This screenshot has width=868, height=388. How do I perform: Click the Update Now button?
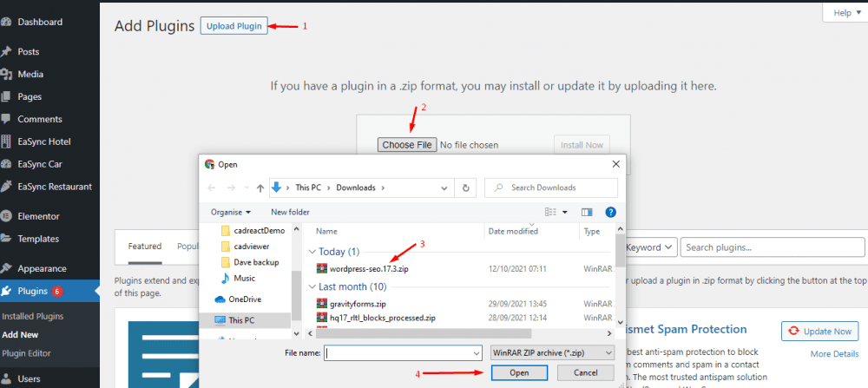(820, 332)
